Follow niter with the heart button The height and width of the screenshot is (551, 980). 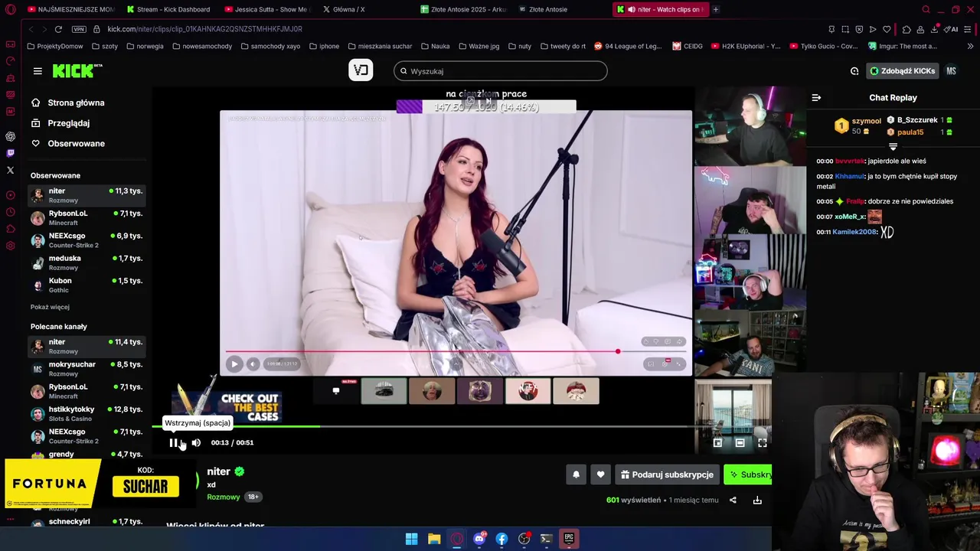point(600,474)
